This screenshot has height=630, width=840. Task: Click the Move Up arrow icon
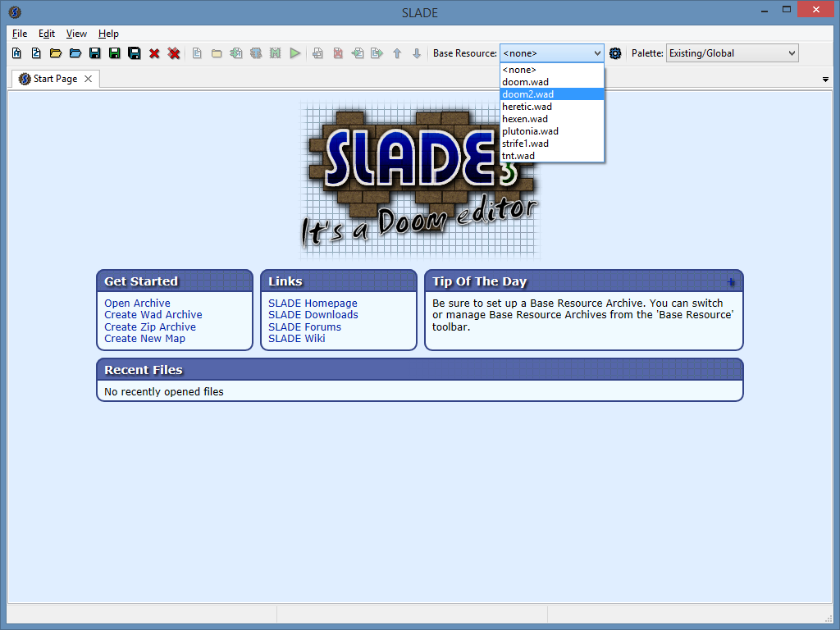397,53
